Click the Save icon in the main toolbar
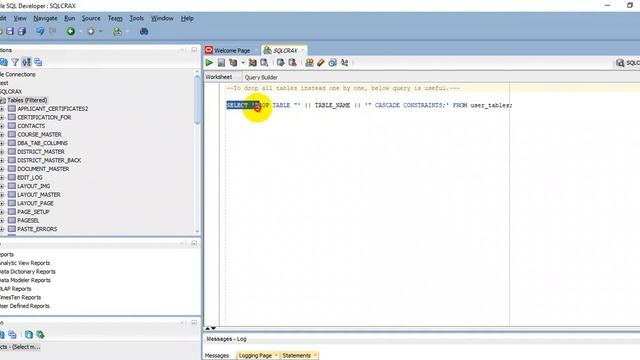This screenshot has height=360, width=640. [10, 31]
